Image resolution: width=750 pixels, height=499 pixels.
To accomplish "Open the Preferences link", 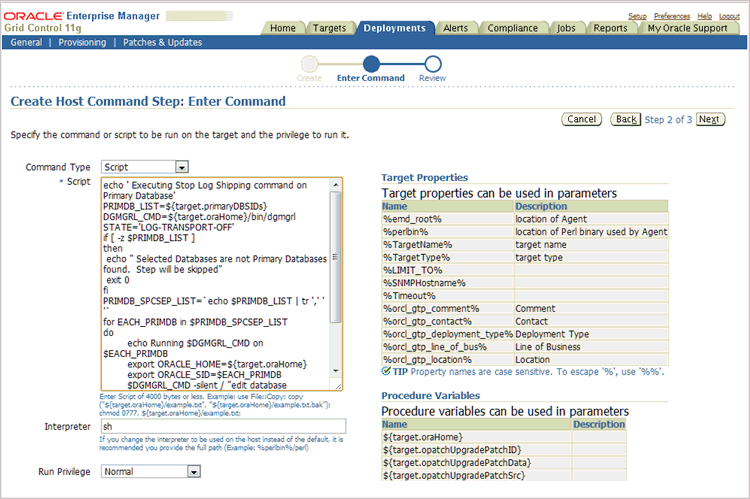I will 672,16.
